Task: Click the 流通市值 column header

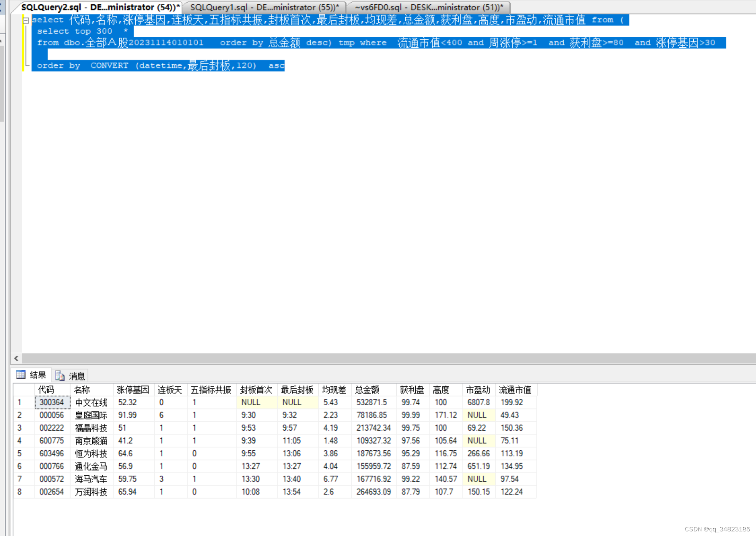Action: click(x=515, y=390)
